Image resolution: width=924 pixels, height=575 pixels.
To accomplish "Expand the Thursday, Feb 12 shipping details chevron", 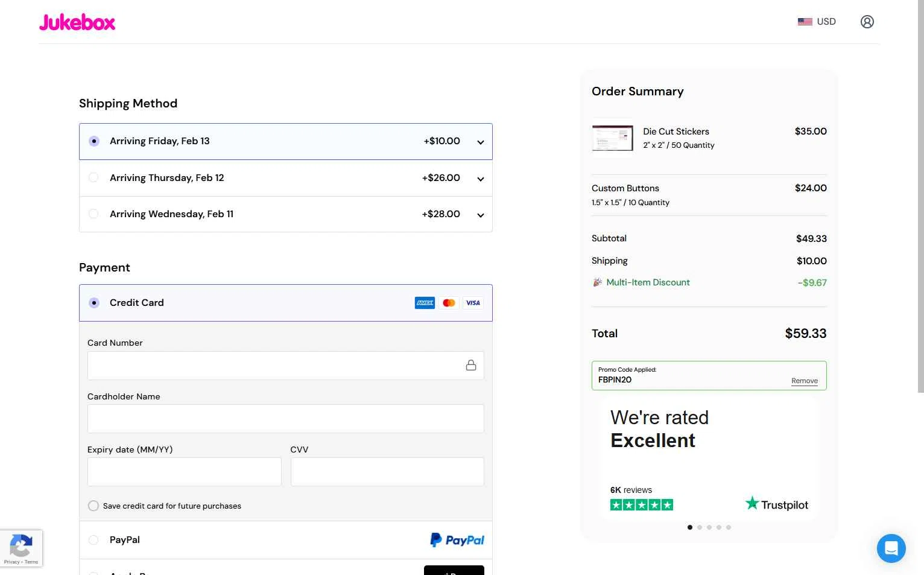I will point(481,179).
